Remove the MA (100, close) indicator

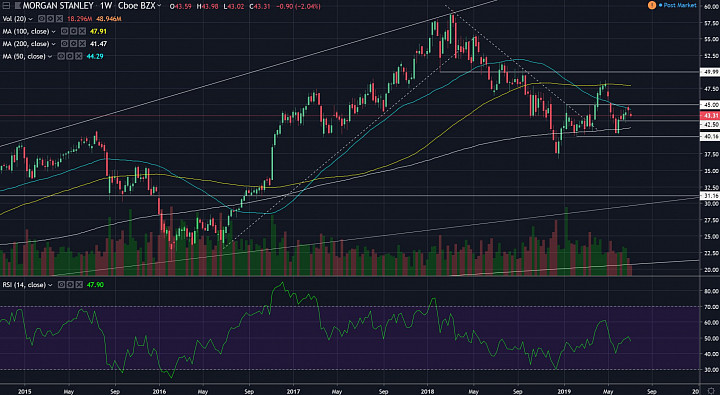[x=82, y=31]
